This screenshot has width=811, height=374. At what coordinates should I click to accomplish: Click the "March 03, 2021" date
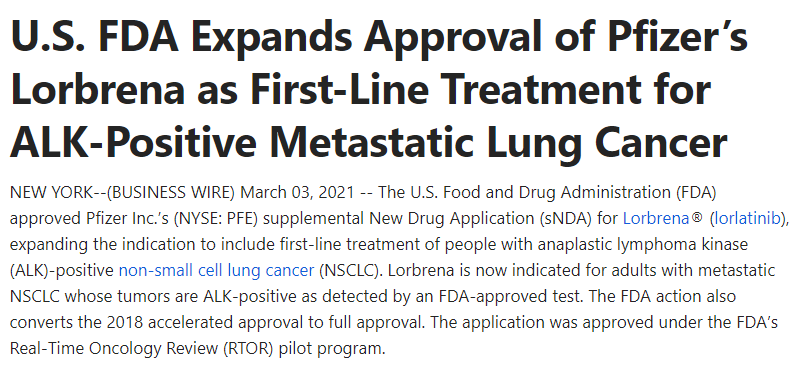point(298,192)
